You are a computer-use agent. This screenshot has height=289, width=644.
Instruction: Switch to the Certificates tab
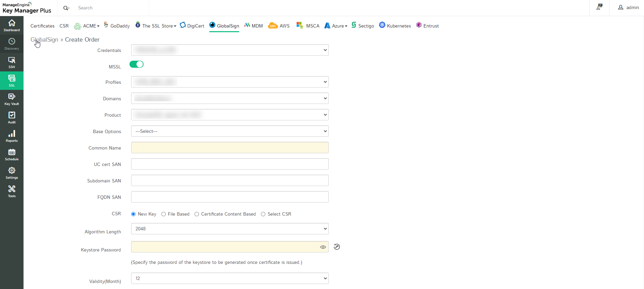[43, 26]
